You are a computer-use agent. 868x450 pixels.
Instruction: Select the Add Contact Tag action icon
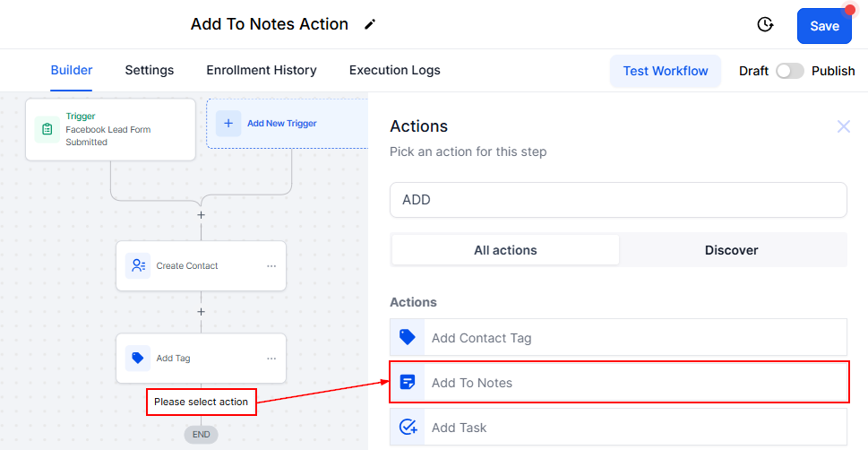point(408,338)
